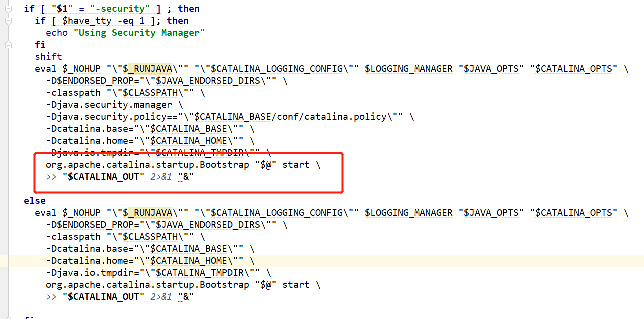The width and height of the screenshot is (644, 319).
Task: Click the fold end marker beside the first 'fi'
Action: click(8, 45)
